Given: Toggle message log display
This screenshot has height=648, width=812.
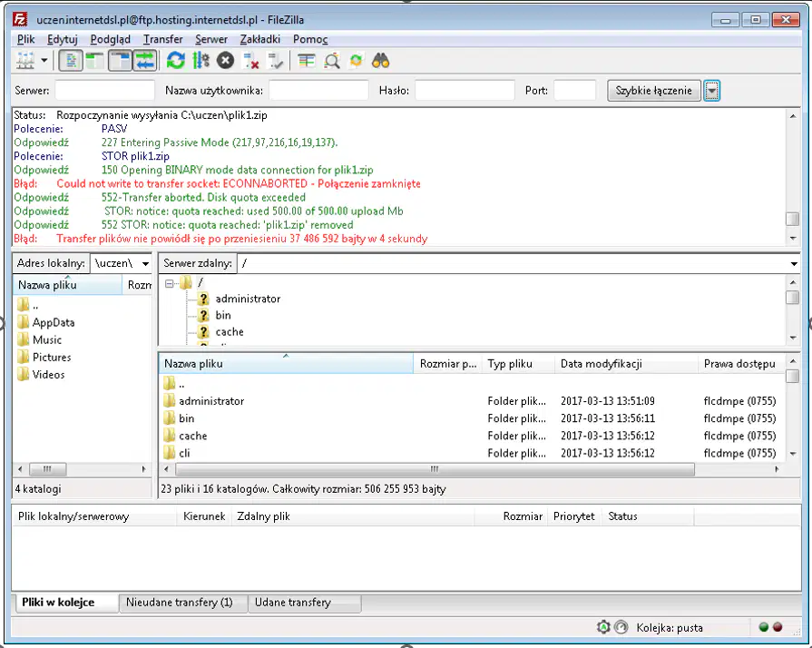Looking at the screenshot, I should [71, 61].
